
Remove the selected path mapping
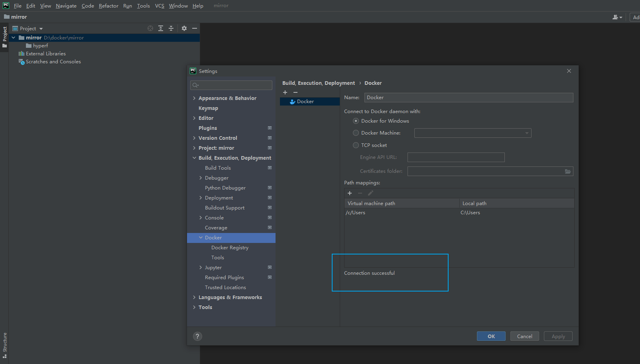(360, 193)
